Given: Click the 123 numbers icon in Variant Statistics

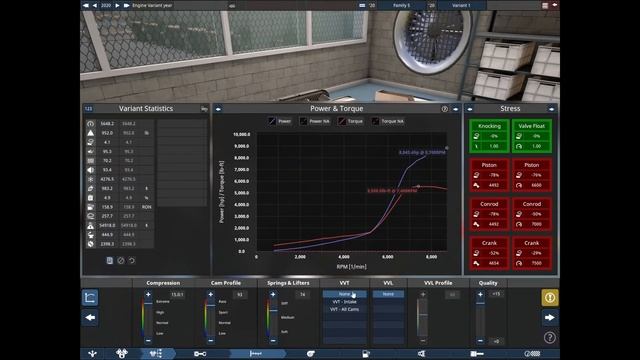Looking at the screenshot, I should click(89, 109).
